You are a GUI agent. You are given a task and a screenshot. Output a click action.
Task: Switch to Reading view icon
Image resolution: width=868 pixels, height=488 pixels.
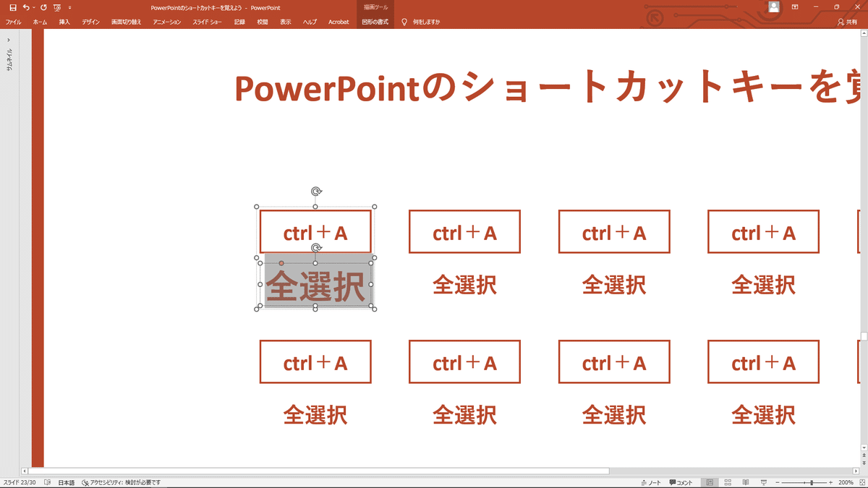point(745,482)
